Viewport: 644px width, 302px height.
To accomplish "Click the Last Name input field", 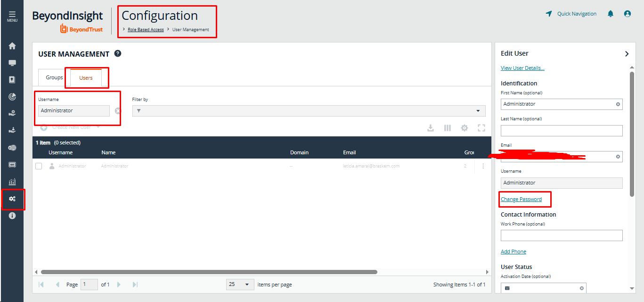I will pyautogui.click(x=562, y=130).
